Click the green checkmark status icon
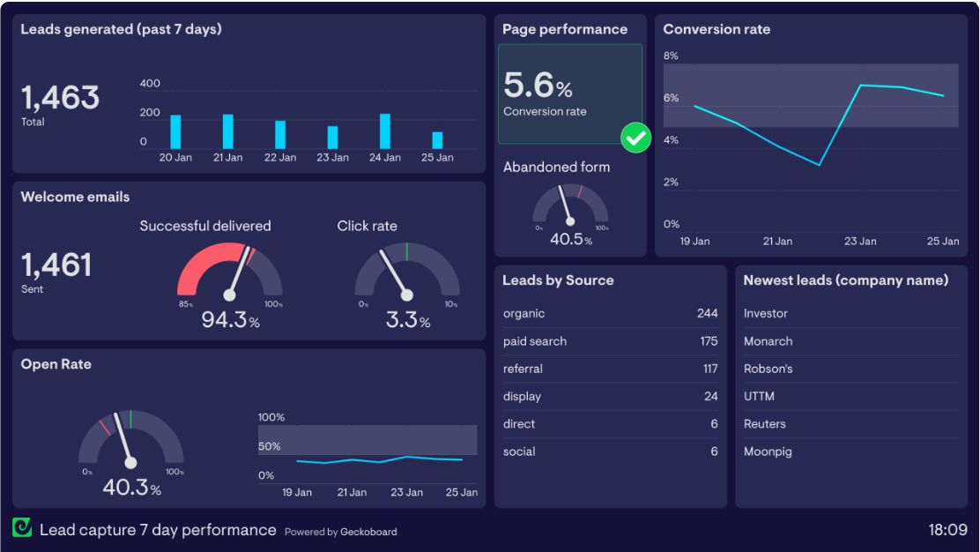This screenshot has width=980, height=552. (635, 138)
